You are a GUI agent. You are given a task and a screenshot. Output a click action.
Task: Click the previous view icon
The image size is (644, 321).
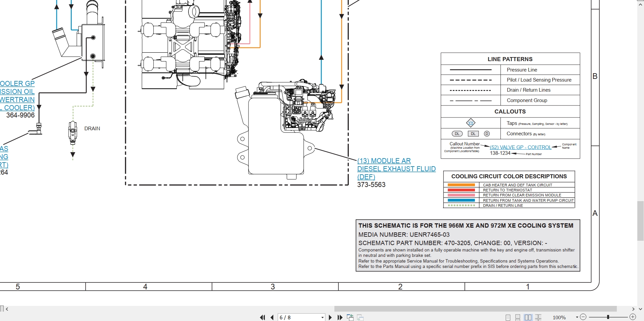(350, 317)
